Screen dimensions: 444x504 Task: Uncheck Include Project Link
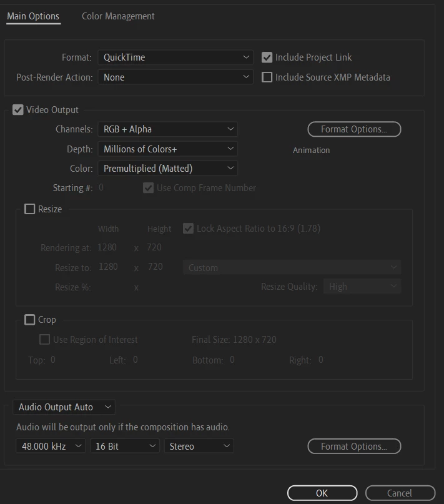click(x=267, y=57)
